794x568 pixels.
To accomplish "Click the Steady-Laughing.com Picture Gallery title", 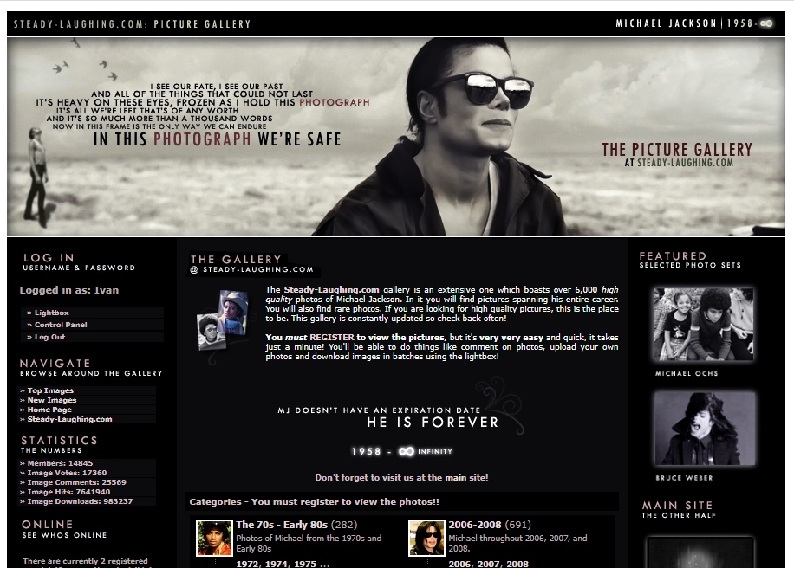I will click(132, 24).
